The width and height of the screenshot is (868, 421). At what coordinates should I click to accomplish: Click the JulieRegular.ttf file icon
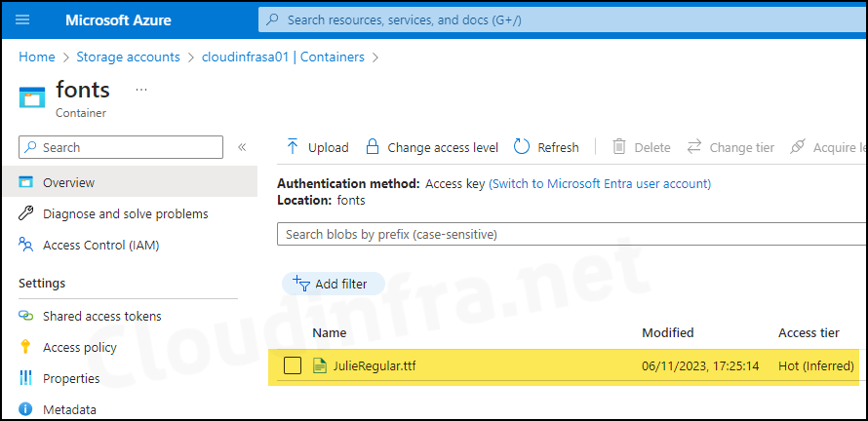pos(320,365)
